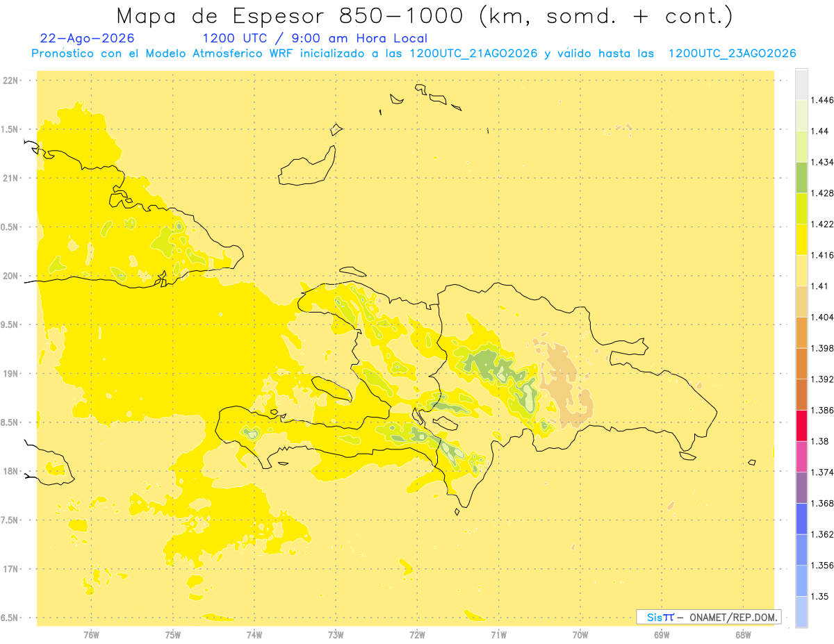
Task: Click the colorbar value "1.416"
Action: 822,255
